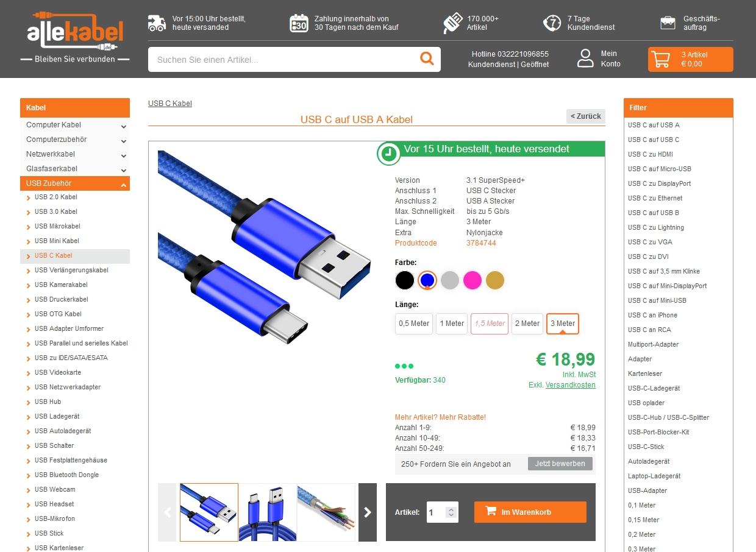Click the orange search magnifier icon
This screenshot has height=552, width=756.
coord(427,58)
